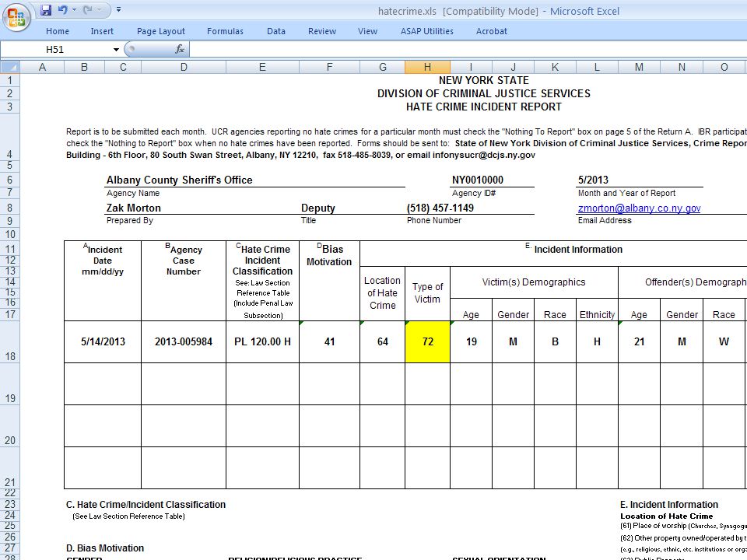Screen dimensions: 747x560
Task: Select the Location of Hate Crime cell 64
Action: point(383,342)
